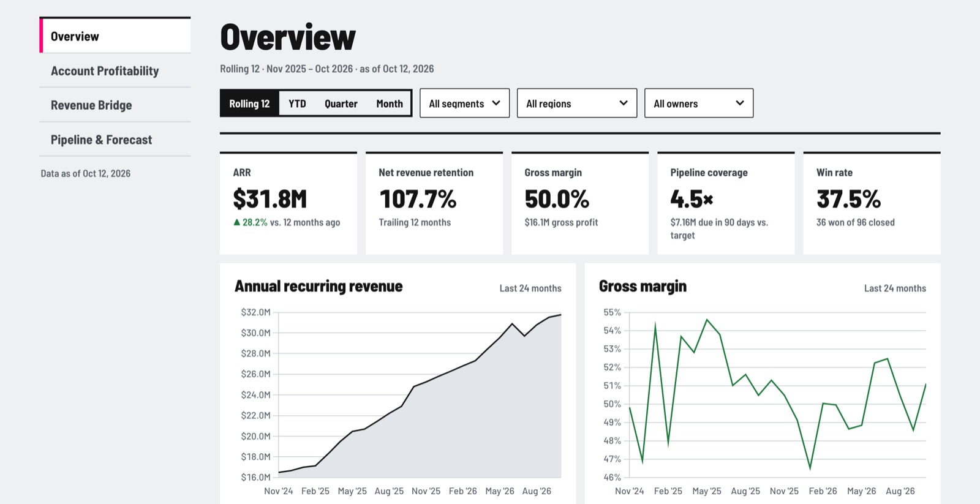
Task: Open the All regions dropdown
Action: (577, 103)
